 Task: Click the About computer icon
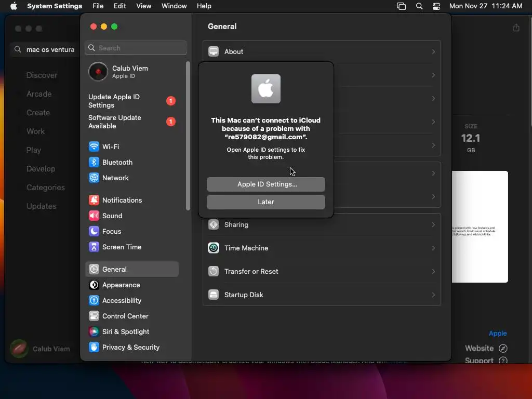[x=214, y=51]
